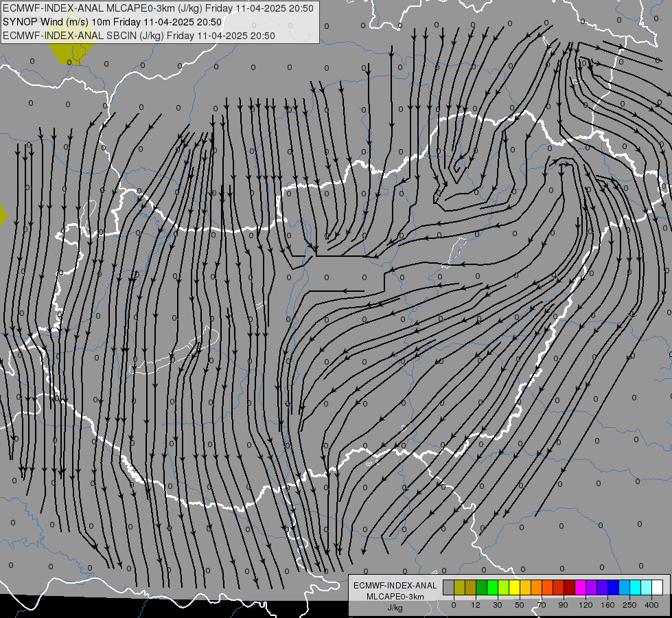Image resolution: width=672 pixels, height=618 pixels.
Task: Select the dark blue legend swatch
Action: pos(613,587)
